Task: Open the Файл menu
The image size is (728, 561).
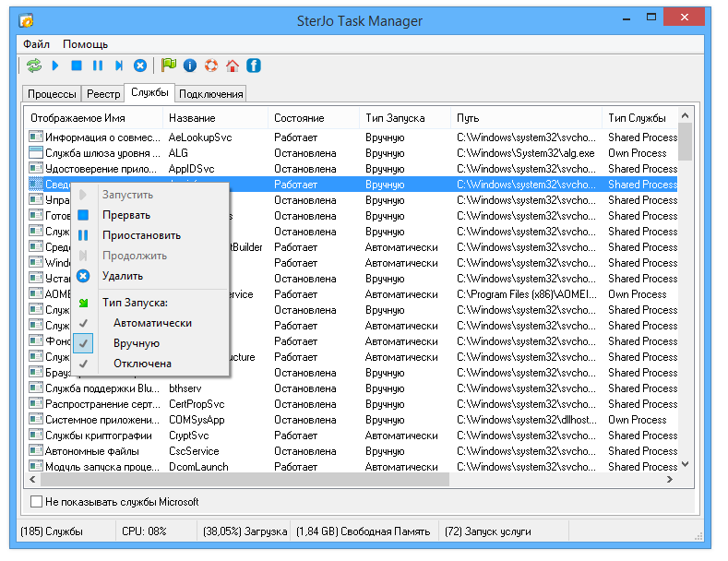Action: click(36, 44)
